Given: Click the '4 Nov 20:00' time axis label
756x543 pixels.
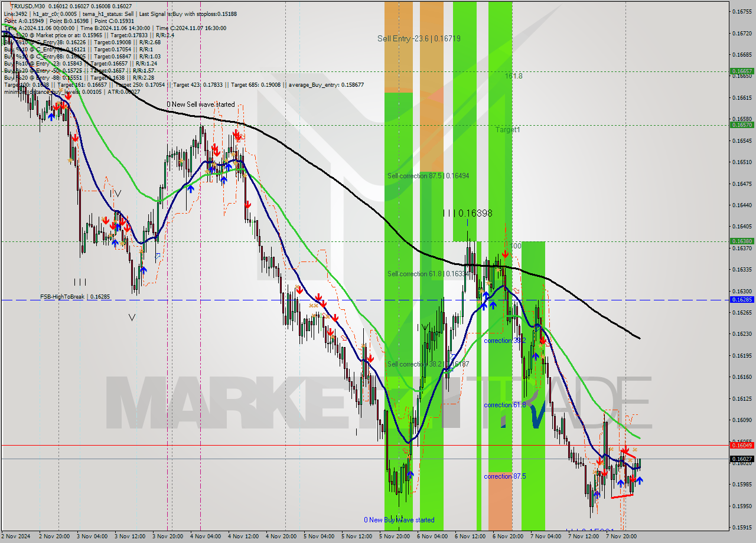Looking at the screenshot, I should 281,537.
